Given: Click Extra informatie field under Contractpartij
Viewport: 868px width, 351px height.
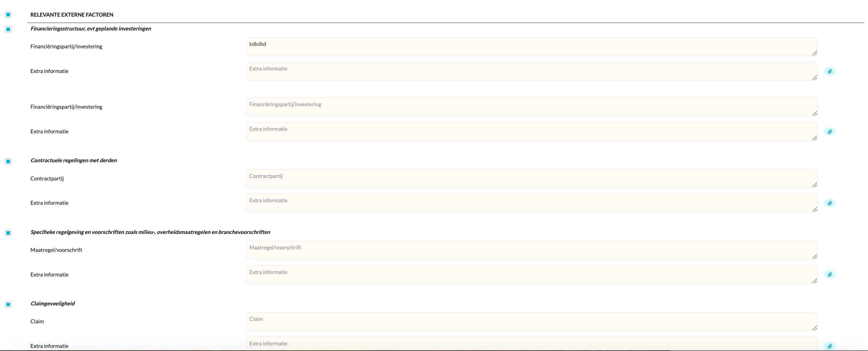Looking at the screenshot, I should click(531, 203).
